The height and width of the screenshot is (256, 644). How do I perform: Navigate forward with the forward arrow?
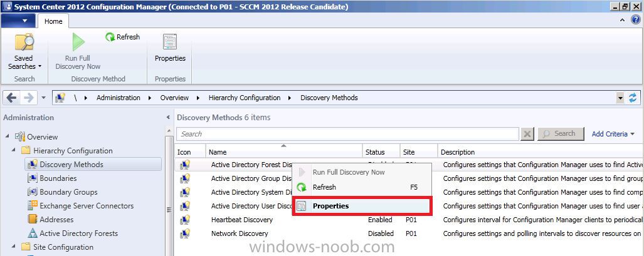coord(29,98)
